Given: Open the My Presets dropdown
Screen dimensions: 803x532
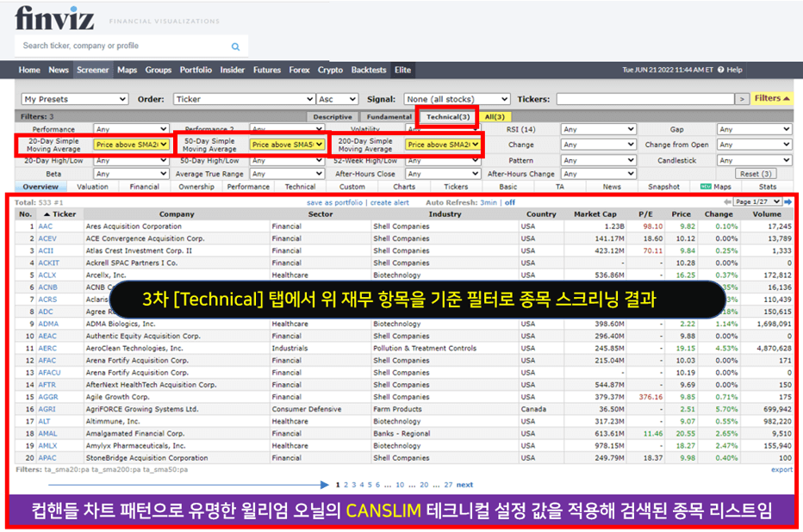Looking at the screenshot, I should point(75,99).
